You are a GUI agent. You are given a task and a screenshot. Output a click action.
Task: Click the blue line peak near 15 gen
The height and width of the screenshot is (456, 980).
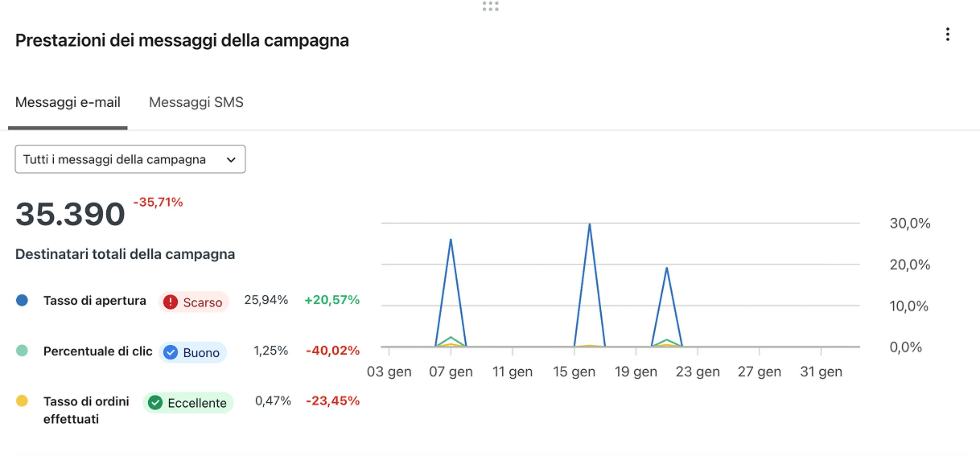click(590, 224)
